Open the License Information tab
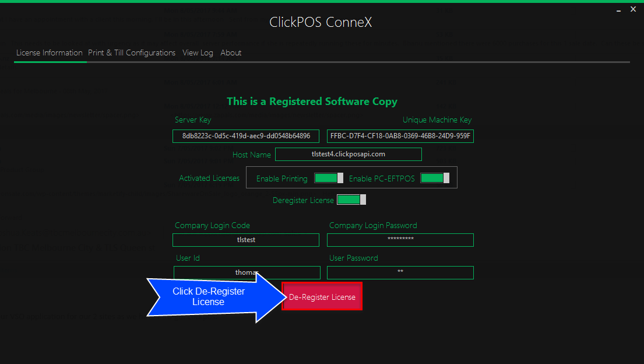The height and width of the screenshot is (364, 644). coord(50,52)
